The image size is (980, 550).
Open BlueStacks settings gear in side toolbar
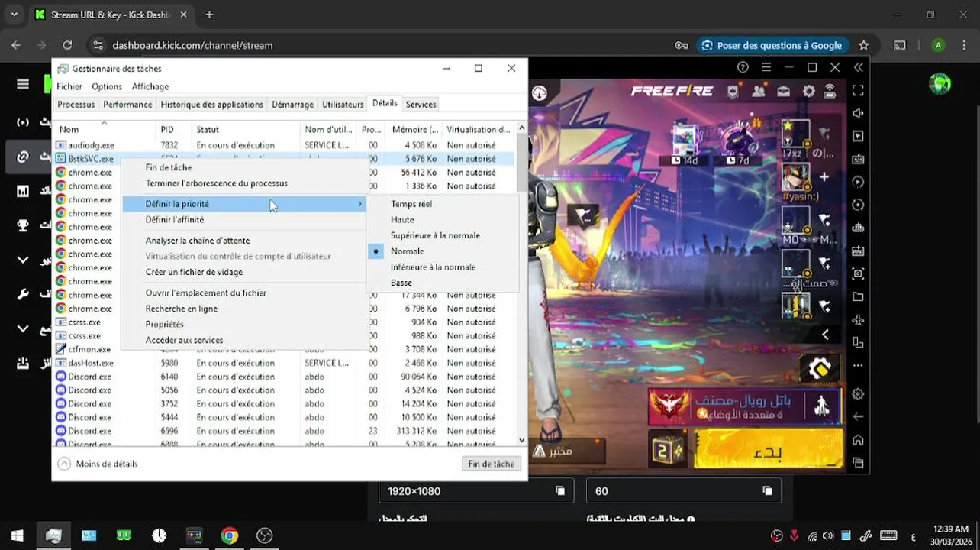click(858, 394)
